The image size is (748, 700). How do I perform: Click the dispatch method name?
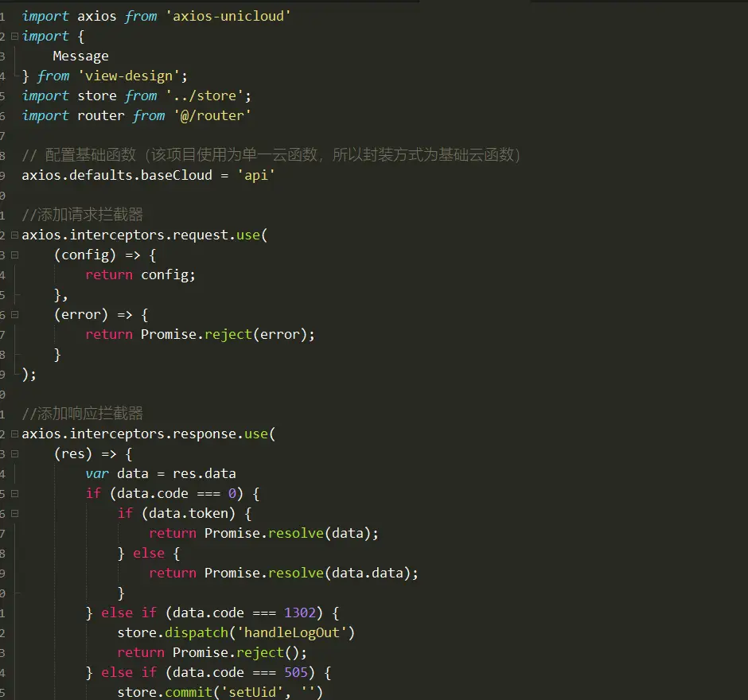pos(196,632)
